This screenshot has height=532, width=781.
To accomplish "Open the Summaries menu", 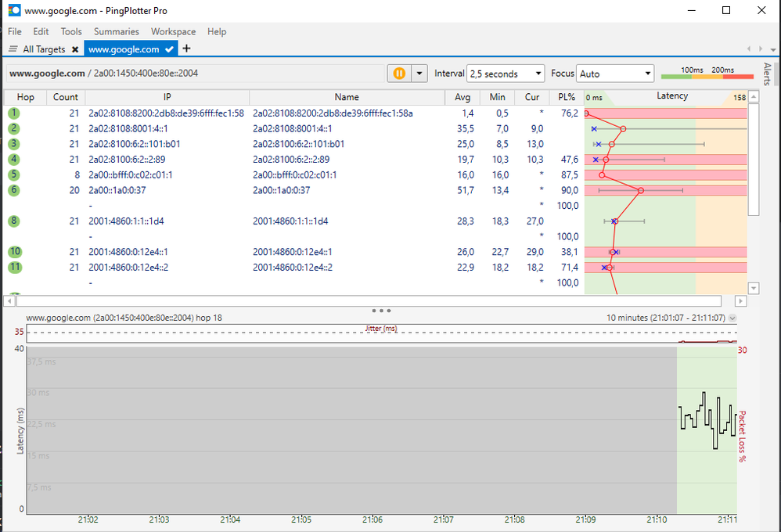I will (116, 32).
